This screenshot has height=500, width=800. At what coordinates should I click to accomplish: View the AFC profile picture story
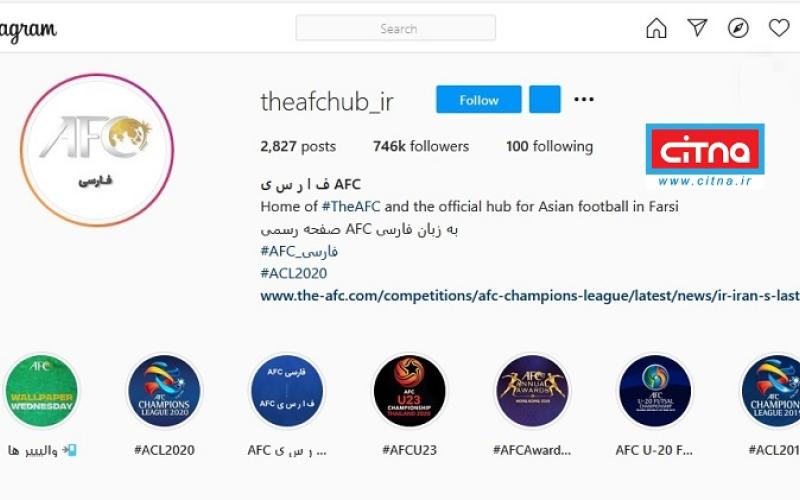97,150
